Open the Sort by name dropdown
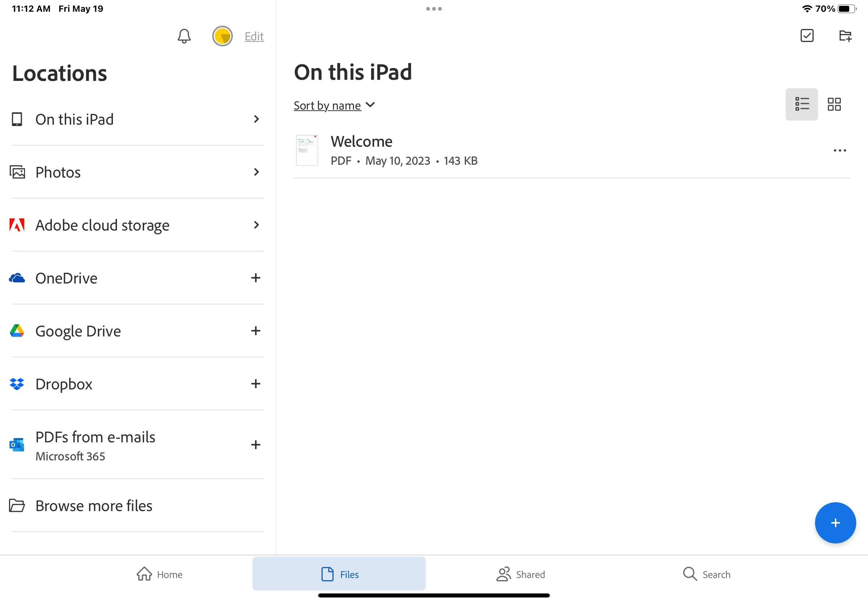 coord(334,106)
